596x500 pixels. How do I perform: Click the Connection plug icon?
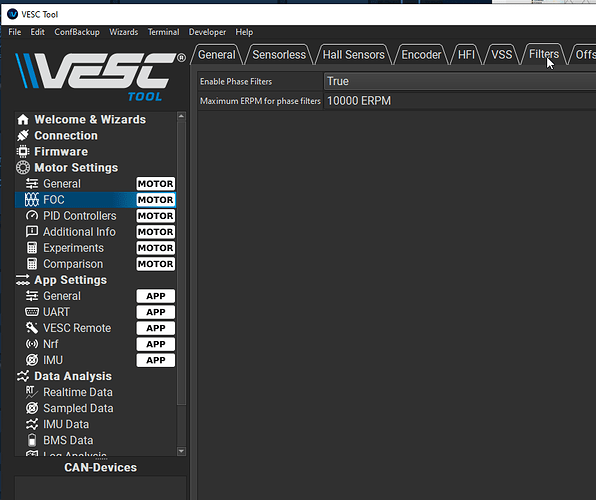point(23,135)
